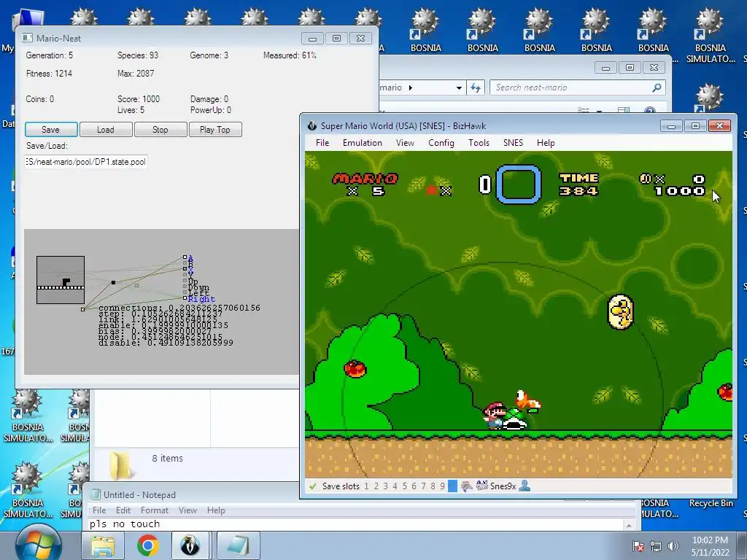Click the 8 items text in Explorer
The image size is (747, 560).
pos(167,458)
